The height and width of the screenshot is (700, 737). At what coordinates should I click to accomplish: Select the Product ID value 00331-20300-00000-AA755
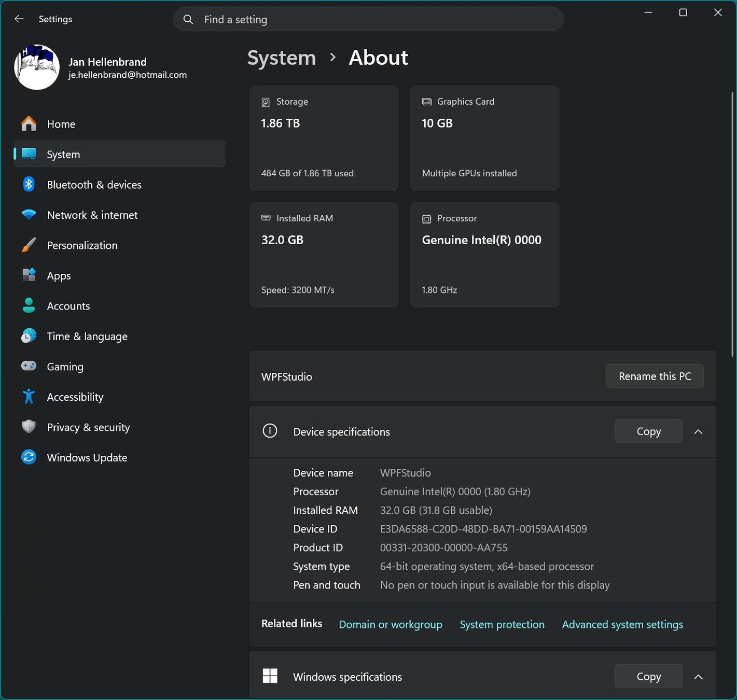pos(444,548)
